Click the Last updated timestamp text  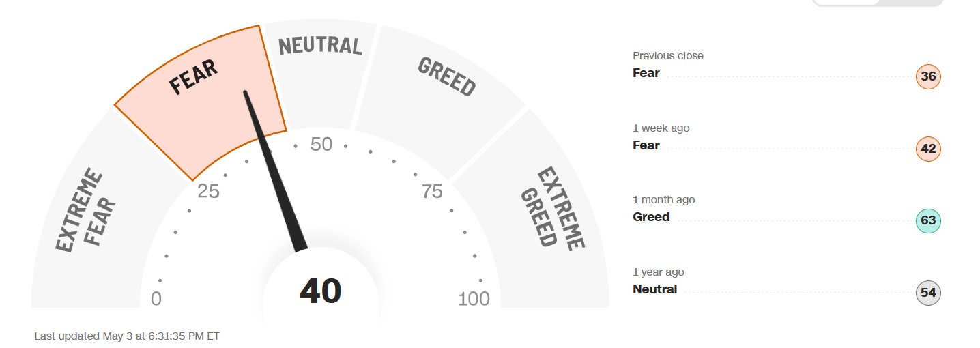coord(127,336)
